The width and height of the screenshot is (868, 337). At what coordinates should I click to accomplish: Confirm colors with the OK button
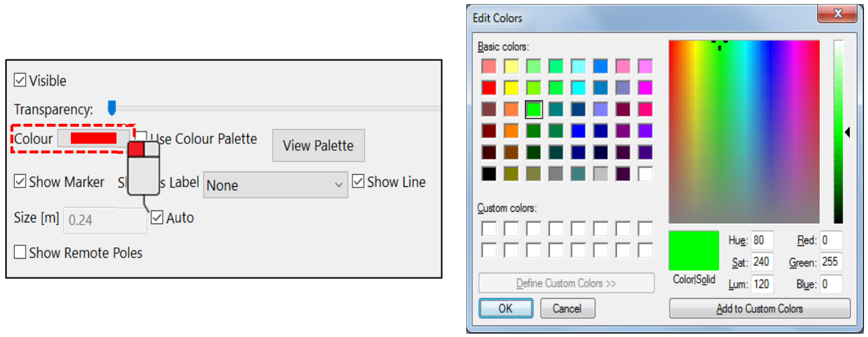tap(506, 308)
